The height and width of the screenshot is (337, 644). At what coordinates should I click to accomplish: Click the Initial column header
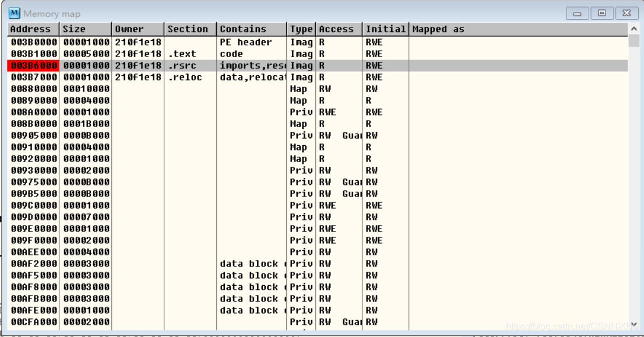click(385, 29)
